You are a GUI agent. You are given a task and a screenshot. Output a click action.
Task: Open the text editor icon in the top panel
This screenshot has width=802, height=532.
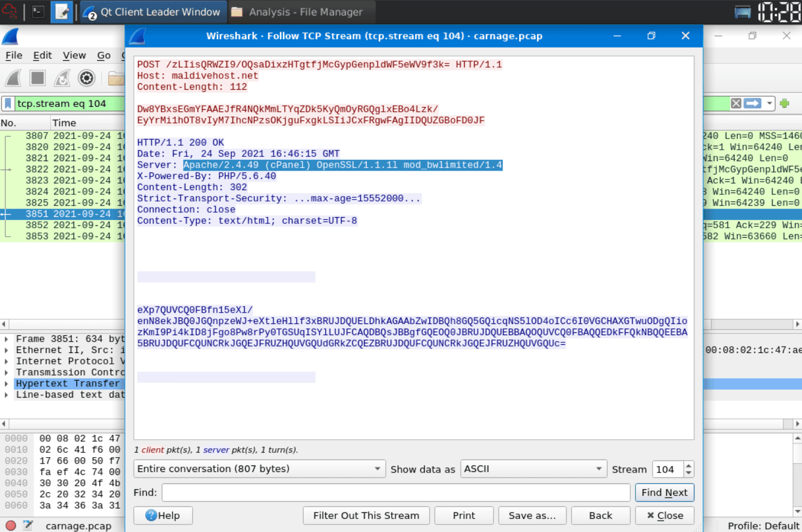click(x=62, y=11)
